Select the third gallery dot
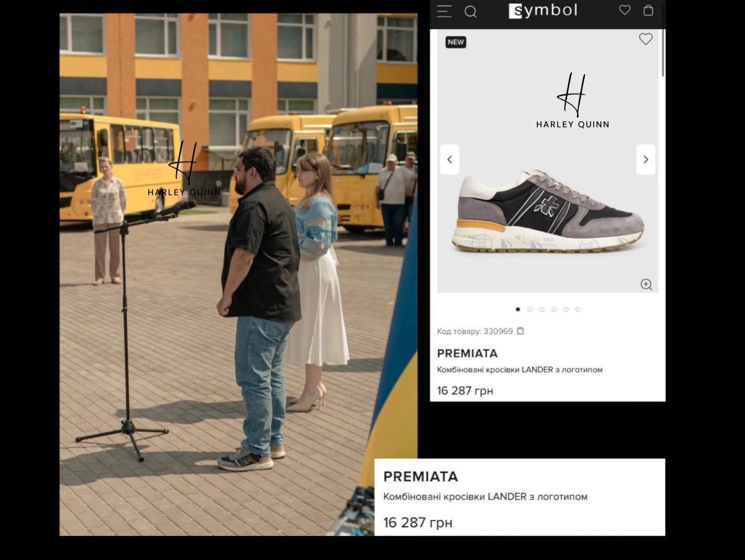Screen dimensions: 745x560 click(x=542, y=309)
